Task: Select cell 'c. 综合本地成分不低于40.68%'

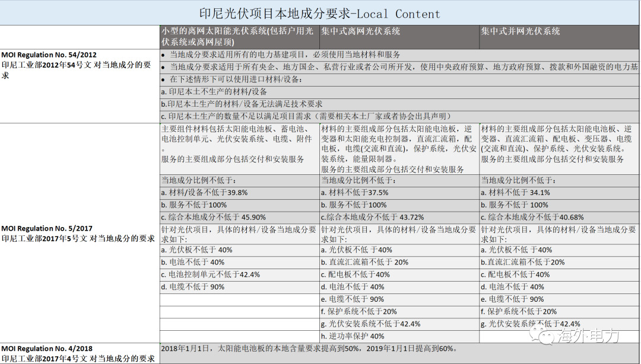Action: (559, 218)
